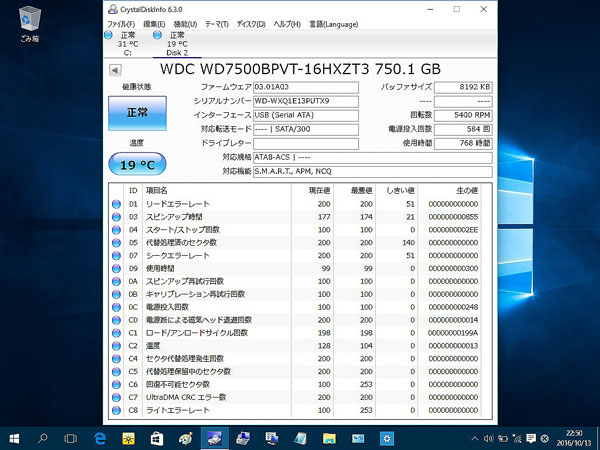
Task: Open the volume speaker tray icon
Action: pos(488,439)
